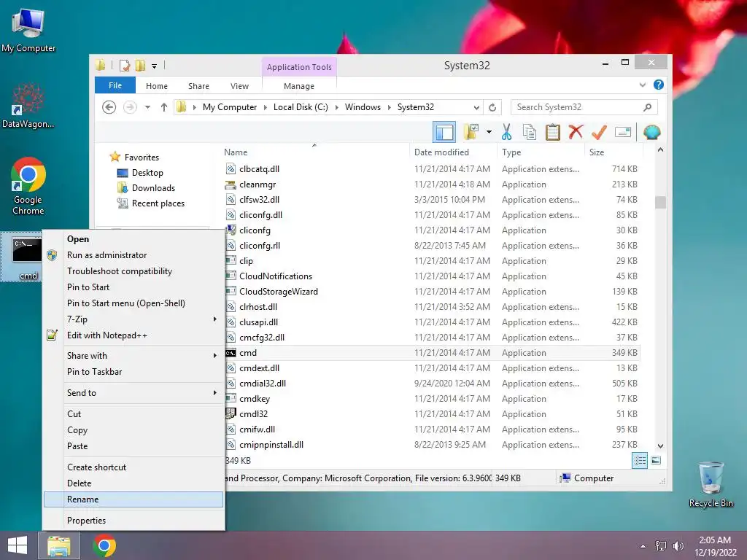
Task: Select the cleanmgr application file
Action: pyautogui.click(x=258, y=184)
